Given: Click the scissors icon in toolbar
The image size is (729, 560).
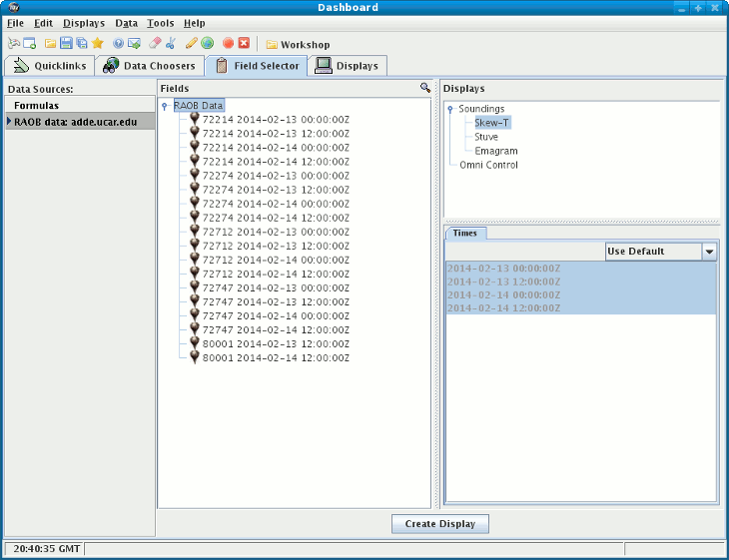Looking at the screenshot, I should (171, 44).
